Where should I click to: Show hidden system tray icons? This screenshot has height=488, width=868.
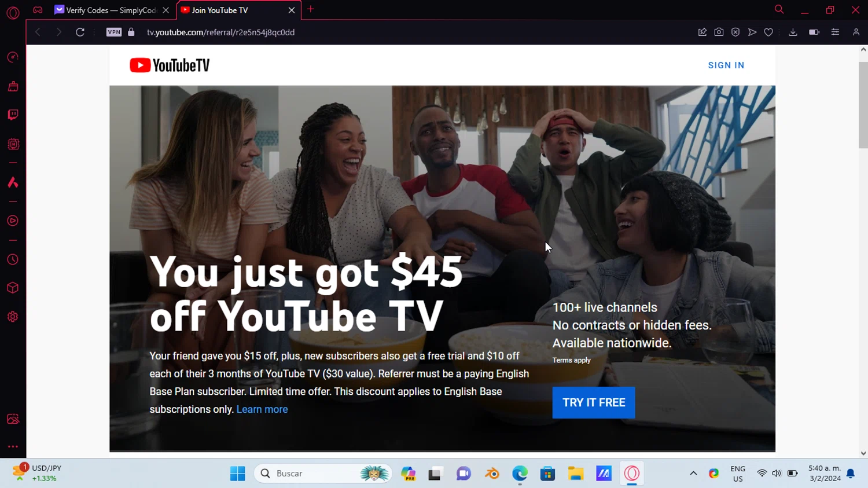(693, 474)
